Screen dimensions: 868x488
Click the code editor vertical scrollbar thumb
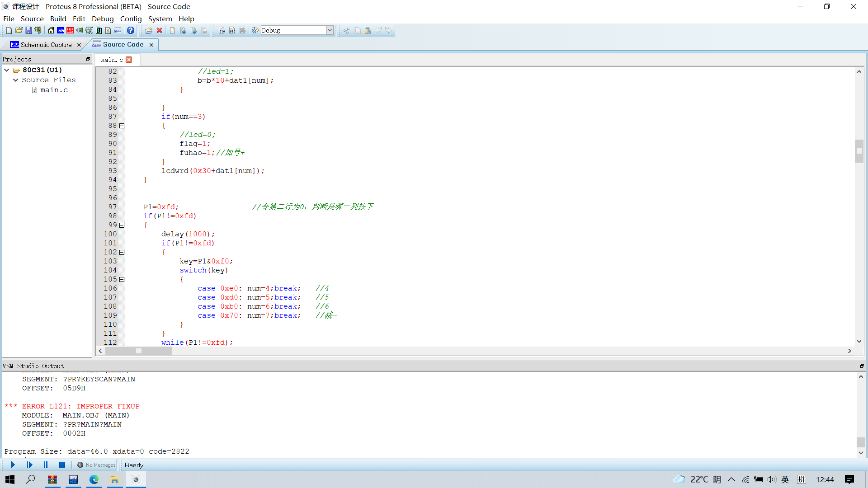tap(859, 151)
